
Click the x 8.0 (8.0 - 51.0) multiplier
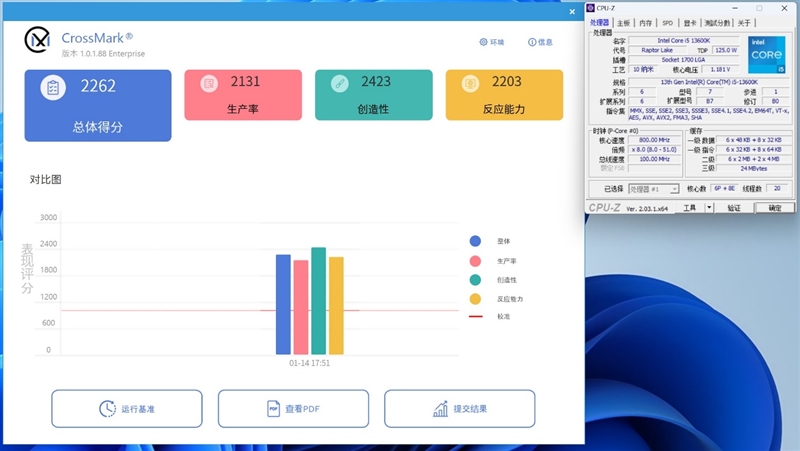click(655, 149)
